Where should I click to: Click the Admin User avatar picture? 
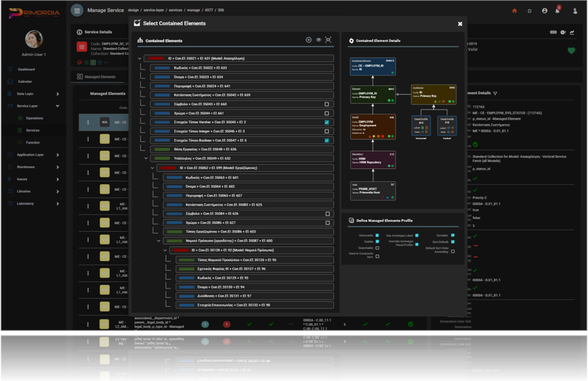(x=34, y=39)
